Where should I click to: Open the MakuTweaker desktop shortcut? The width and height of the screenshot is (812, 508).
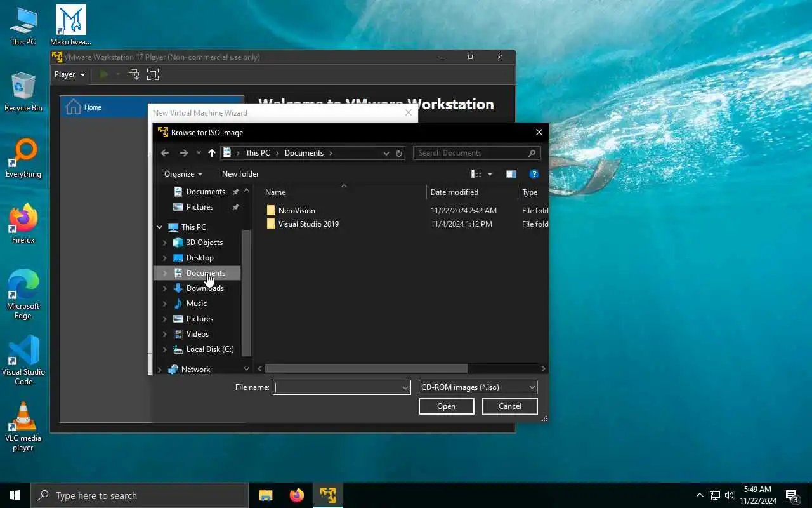70,26
